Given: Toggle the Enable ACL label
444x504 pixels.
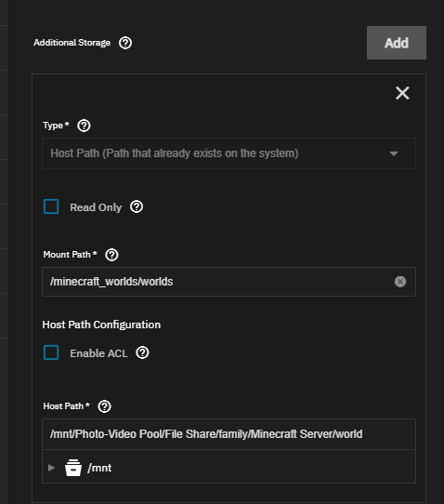Looking at the screenshot, I should 98,353.
